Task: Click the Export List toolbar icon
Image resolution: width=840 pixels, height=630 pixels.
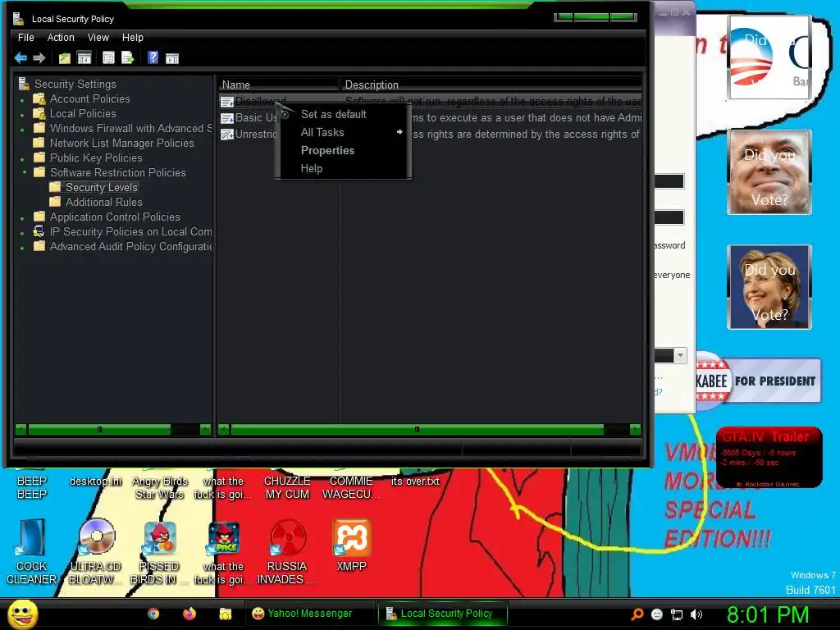Action: (127, 58)
